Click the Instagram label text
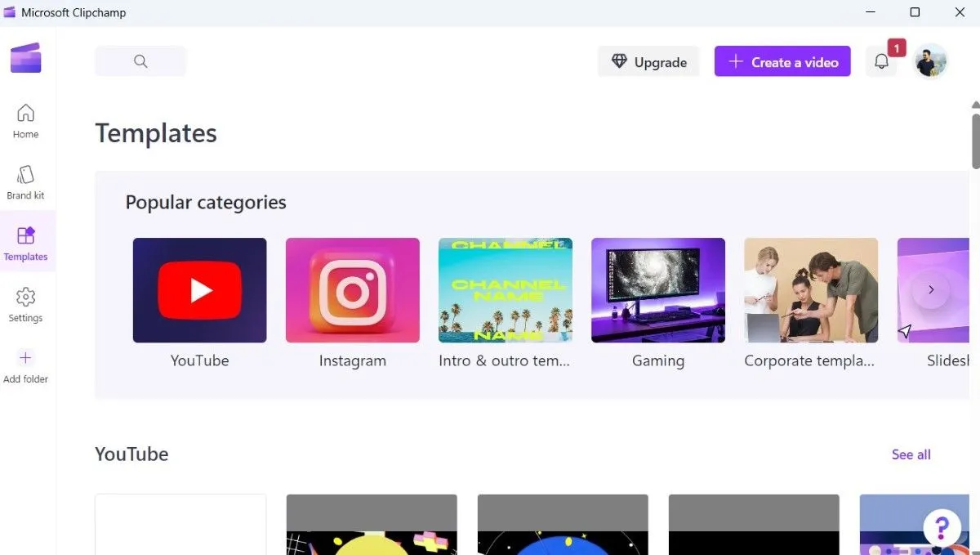The height and width of the screenshot is (555, 980). point(352,360)
